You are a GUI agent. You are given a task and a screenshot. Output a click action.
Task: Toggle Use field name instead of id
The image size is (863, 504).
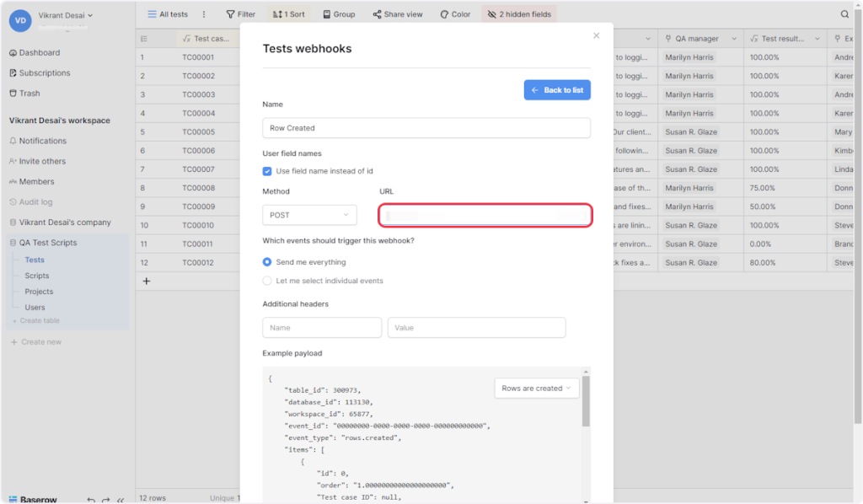[x=267, y=171]
